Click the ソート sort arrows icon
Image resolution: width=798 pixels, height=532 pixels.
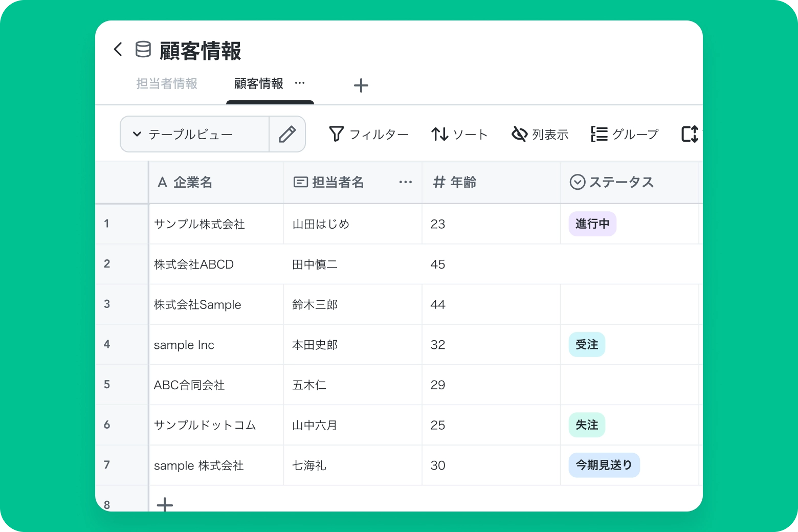pyautogui.click(x=439, y=135)
